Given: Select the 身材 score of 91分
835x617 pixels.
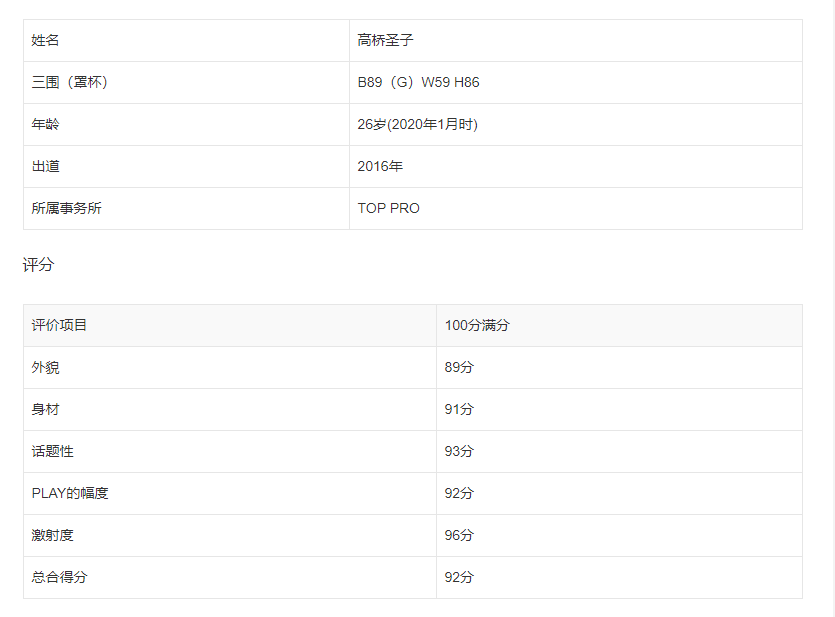Looking at the screenshot, I should click(x=459, y=410).
